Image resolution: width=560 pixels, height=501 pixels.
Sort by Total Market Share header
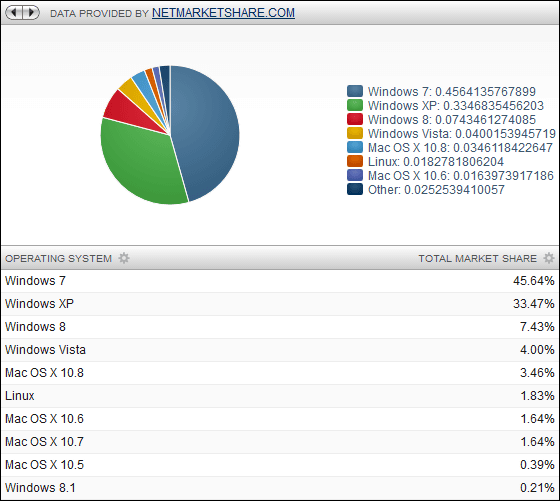[x=478, y=258]
